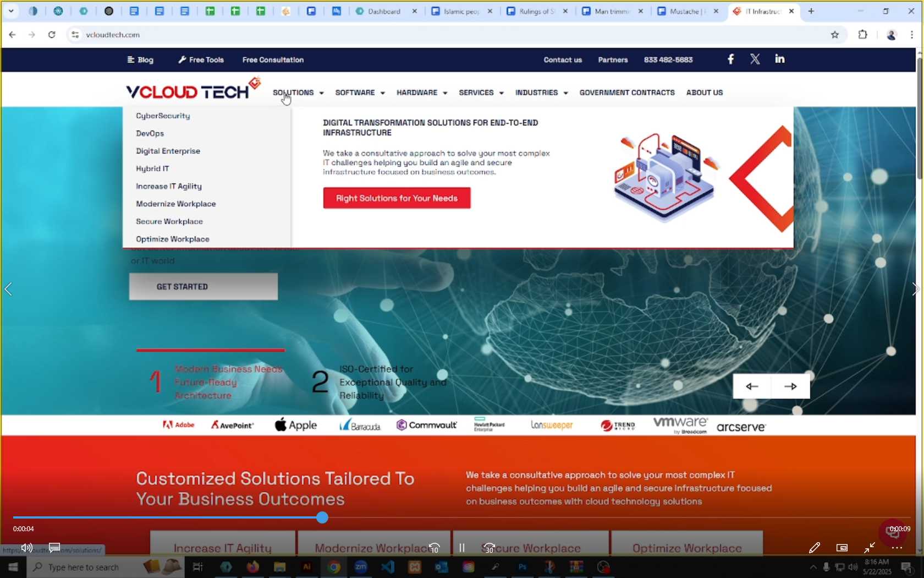Choose Digital Enterprise in the Solutions menu
924x578 pixels.
click(168, 151)
